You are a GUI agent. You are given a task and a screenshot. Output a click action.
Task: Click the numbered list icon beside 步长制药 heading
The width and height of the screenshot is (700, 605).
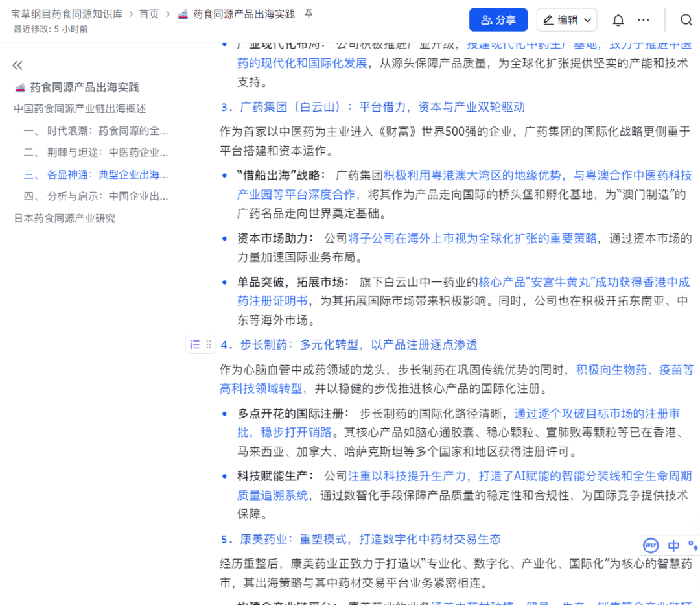point(196,344)
